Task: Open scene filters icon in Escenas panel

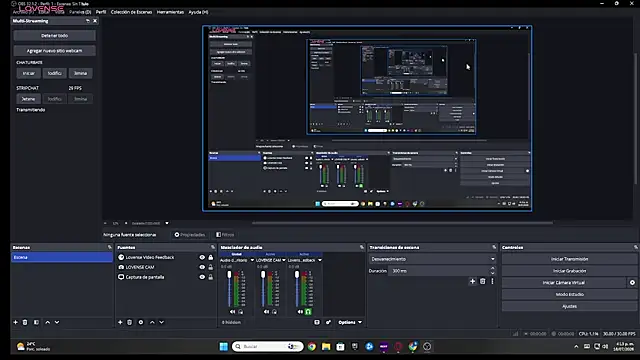Action: [x=36, y=322]
